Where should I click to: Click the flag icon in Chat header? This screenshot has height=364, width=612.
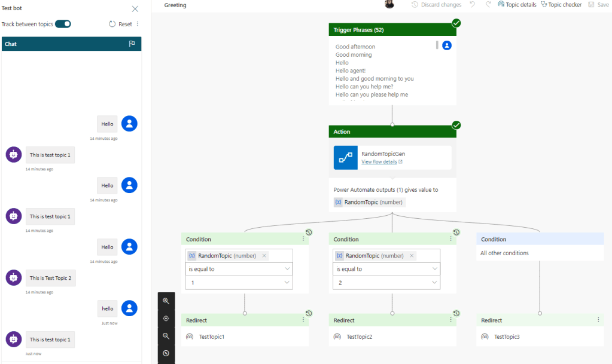pos(132,44)
